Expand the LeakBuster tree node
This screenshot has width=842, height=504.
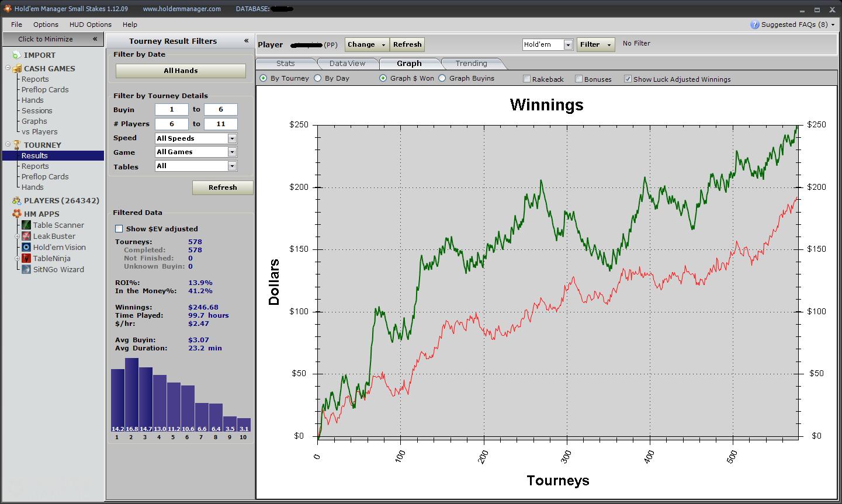(18, 236)
